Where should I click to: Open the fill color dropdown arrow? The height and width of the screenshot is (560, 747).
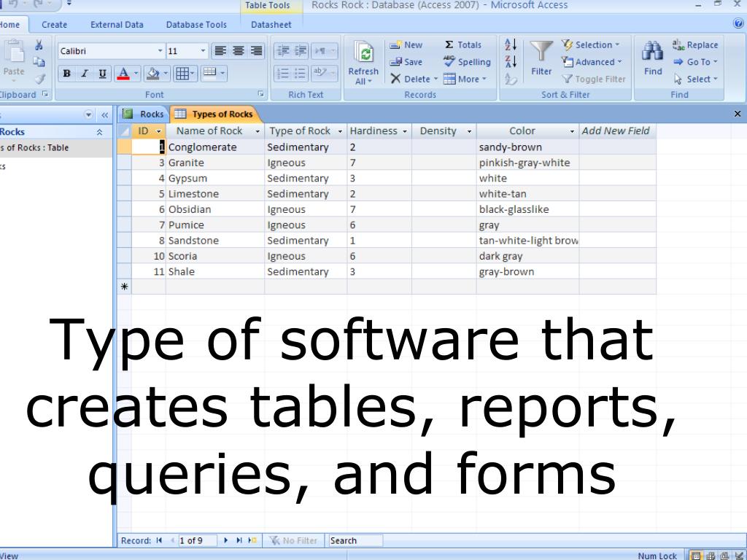(x=166, y=74)
